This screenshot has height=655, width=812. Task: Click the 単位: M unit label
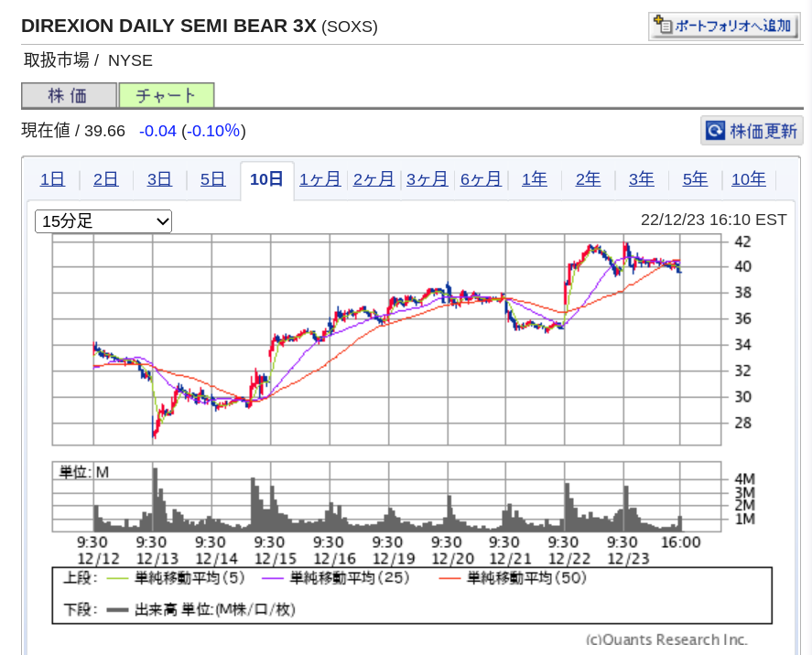(x=84, y=472)
